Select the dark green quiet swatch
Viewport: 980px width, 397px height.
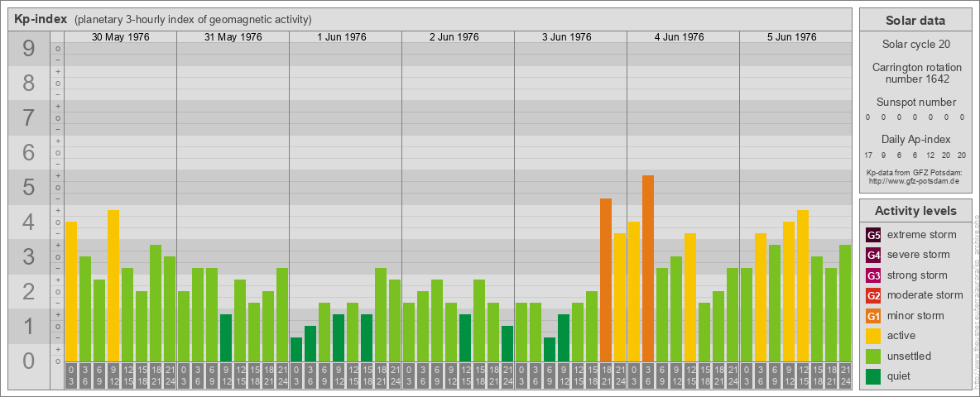click(873, 375)
